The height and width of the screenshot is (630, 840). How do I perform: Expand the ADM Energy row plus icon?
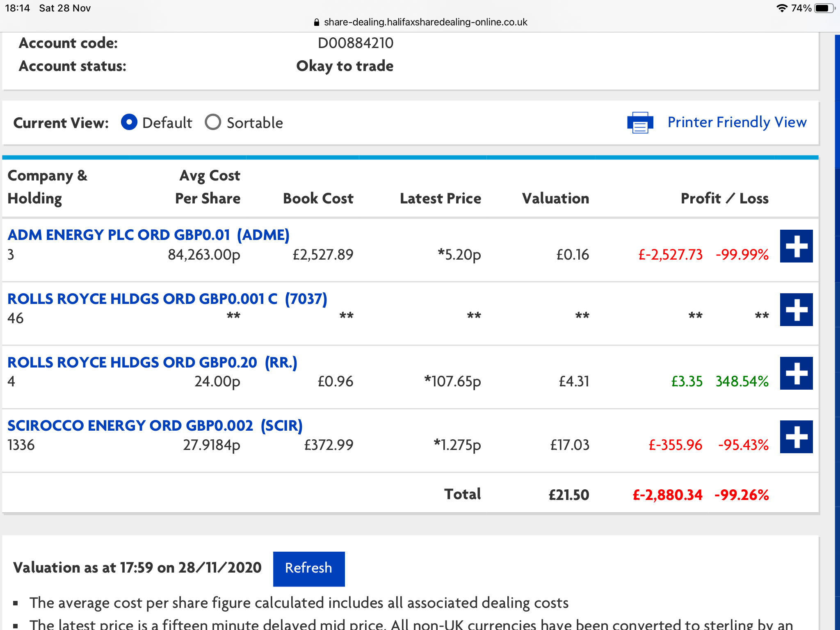coord(796,246)
